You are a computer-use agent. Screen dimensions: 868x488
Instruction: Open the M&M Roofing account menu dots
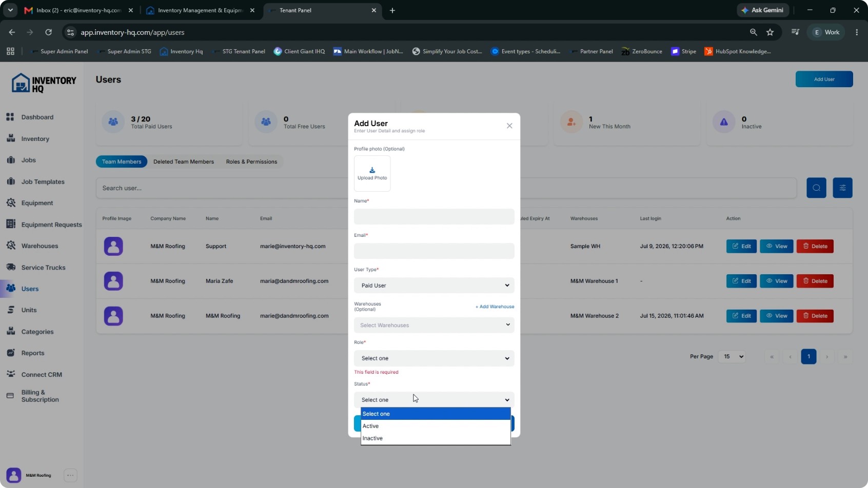tap(70, 475)
